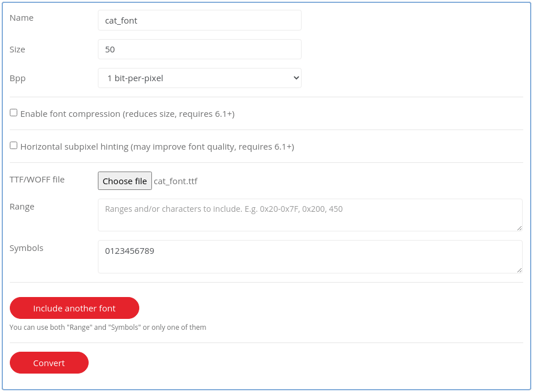Click the Range and Symbols usage hint text
This screenshot has height=392, width=533.
[x=108, y=328]
